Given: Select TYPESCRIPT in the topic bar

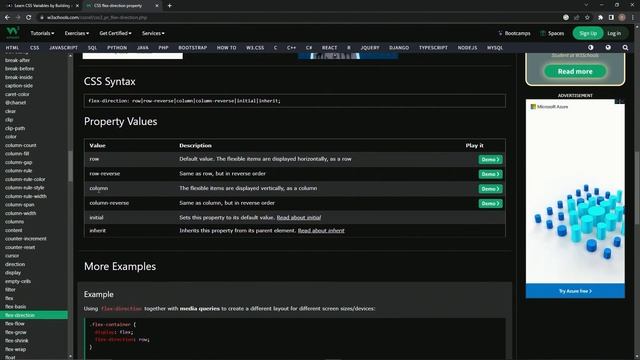Looking at the screenshot, I should pos(433,48).
